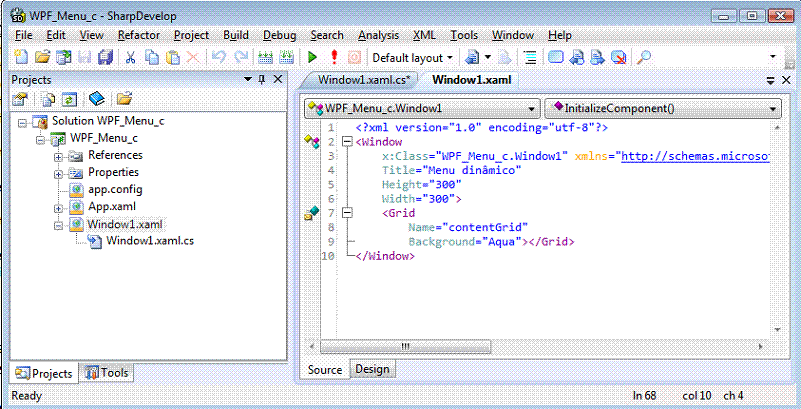
Task: Click the clear bookmarks icon
Action: pyautogui.click(x=619, y=57)
